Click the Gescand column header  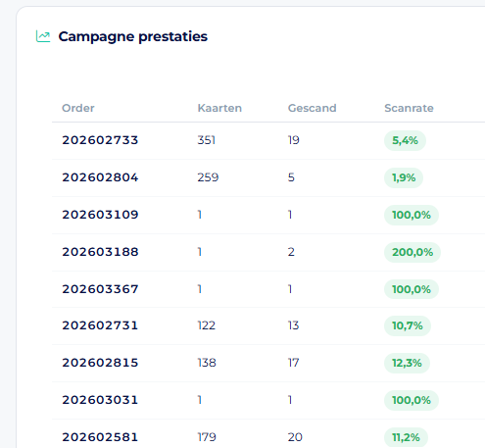(312, 108)
